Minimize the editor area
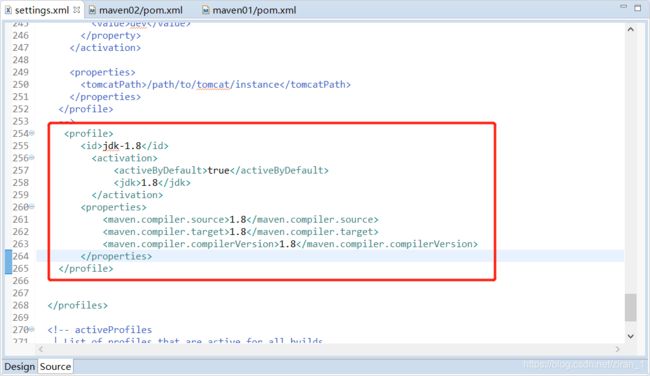The height and width of the screenshot is (376, 650). pos(623,7)
